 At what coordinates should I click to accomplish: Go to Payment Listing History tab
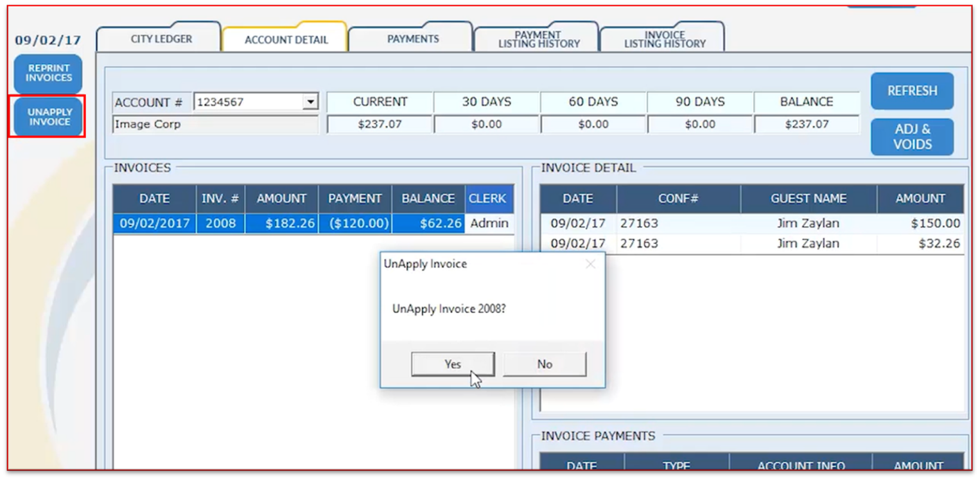coord(538,39)
